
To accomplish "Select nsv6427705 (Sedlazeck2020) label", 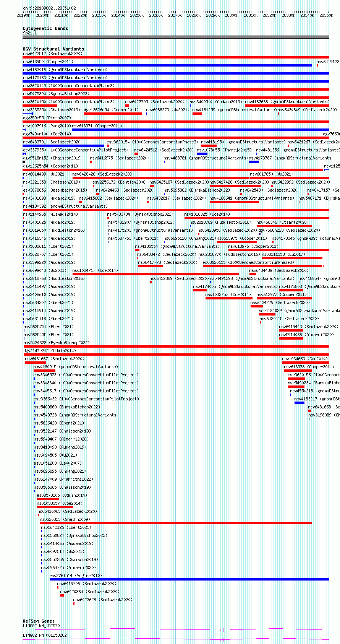I will coord(155,102).
